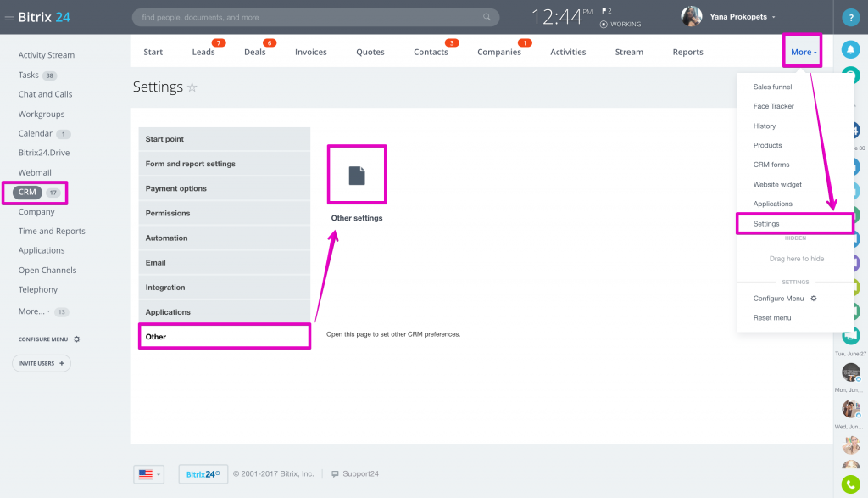Open Email settings section
Viewport: 868px width, 498px height.
(224, 262)
